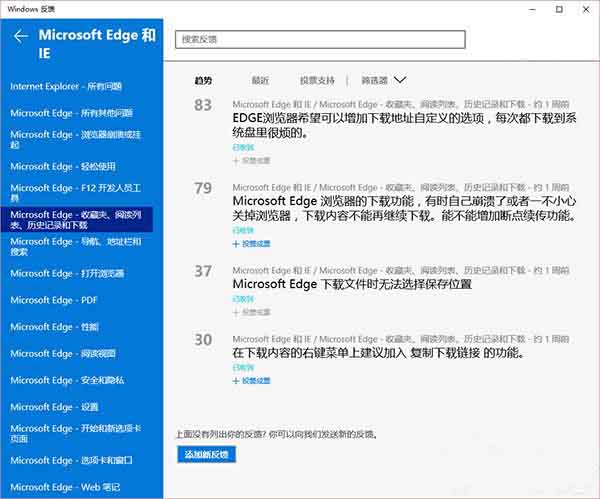Viewport: 600px width, 499px height.
Task: Click the back arrow icon
Action: pos(21,36)
